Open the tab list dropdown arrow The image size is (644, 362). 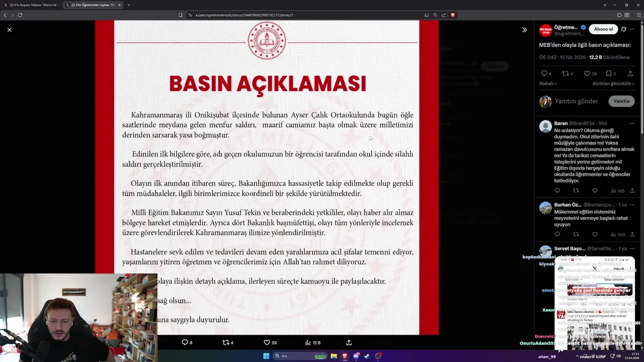[x=605, y=5]
